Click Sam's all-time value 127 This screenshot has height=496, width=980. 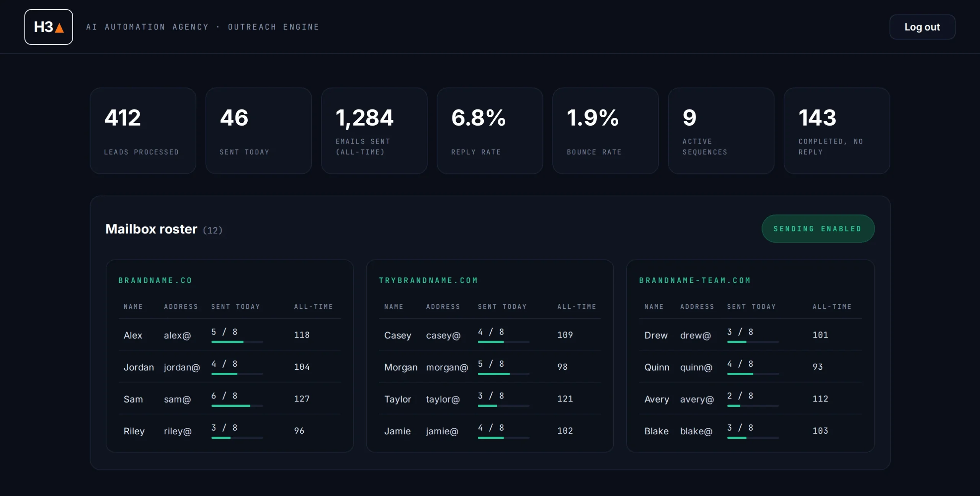pos(302,399)
